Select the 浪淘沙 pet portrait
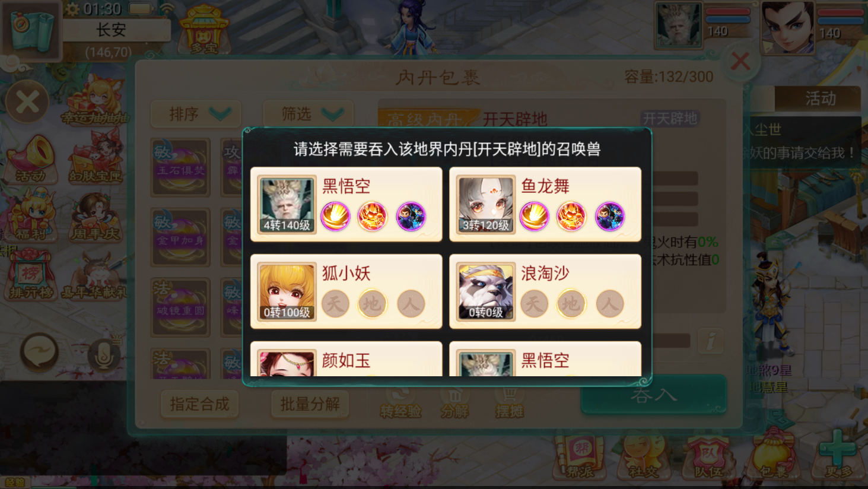 pos(486,291)
